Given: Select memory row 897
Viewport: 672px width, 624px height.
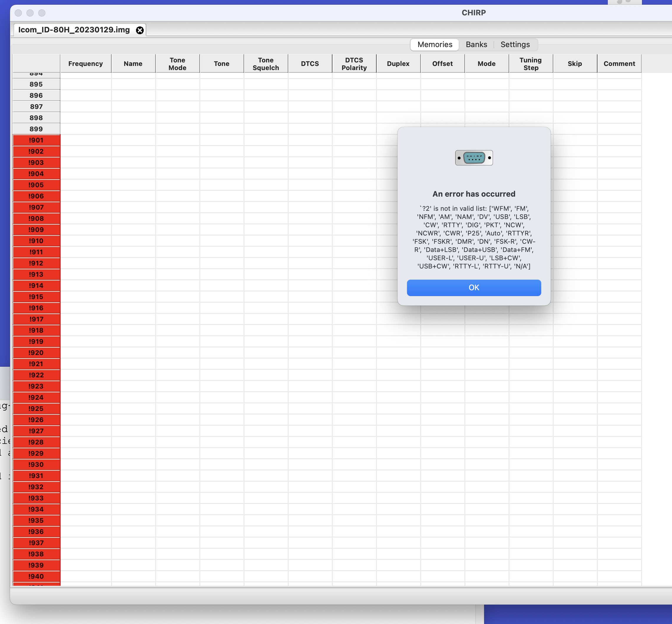Looking at the screenshot, I should [x=36, y=106].
